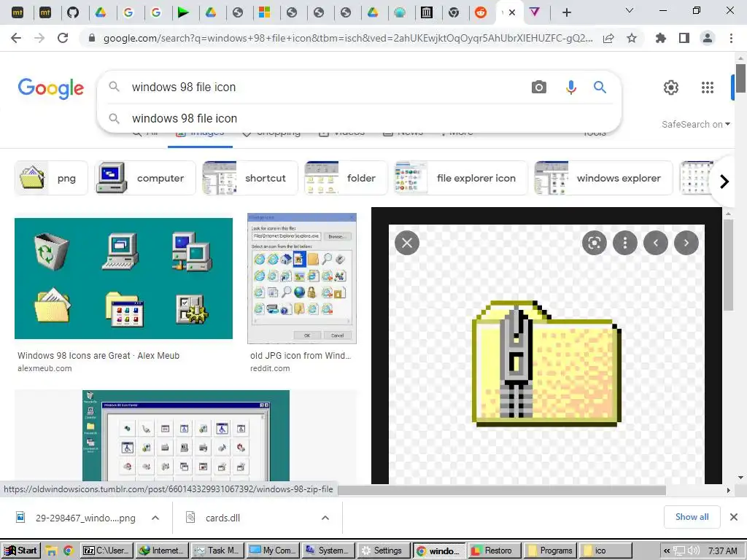
Task: Open visual Lens search on the preview image
Action: [x=594, y=243]
